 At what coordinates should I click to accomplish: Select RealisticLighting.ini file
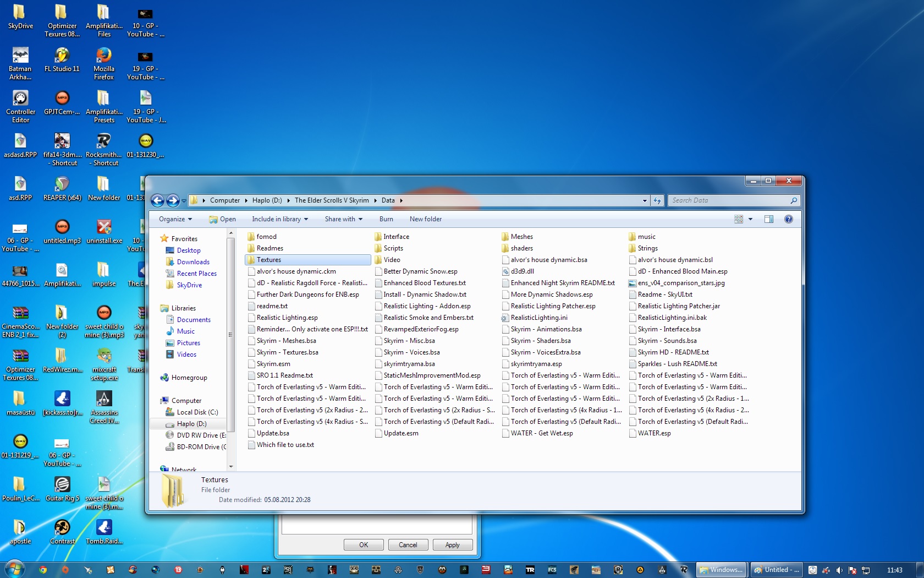(x=539, y=318)
